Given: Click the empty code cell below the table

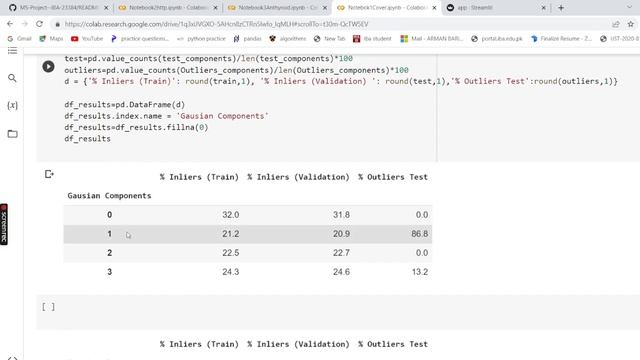Looking at the screenshot, I should tap(338, 312).
